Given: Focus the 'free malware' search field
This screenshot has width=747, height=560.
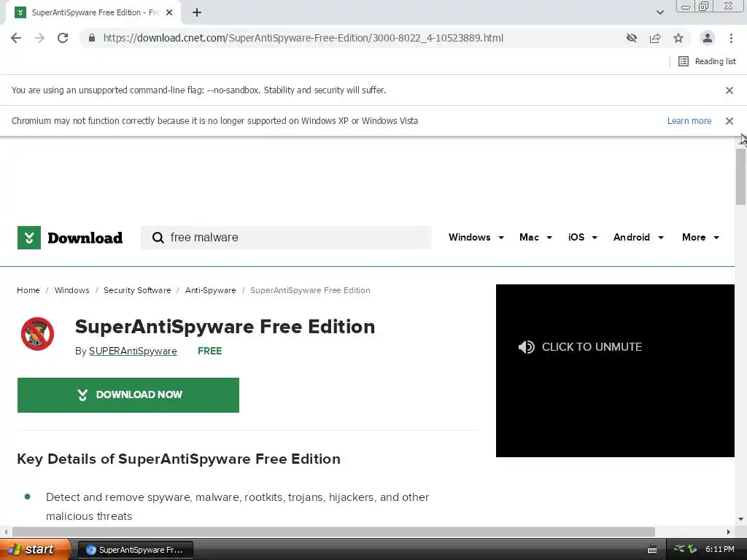Looking at the screenshot, I should click(286, 238).
